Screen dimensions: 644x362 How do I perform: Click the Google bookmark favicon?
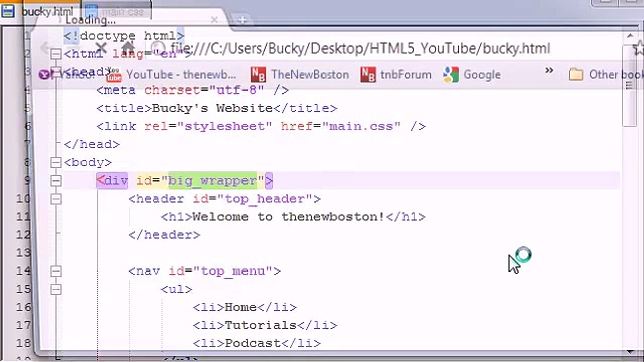click(450, 75)
